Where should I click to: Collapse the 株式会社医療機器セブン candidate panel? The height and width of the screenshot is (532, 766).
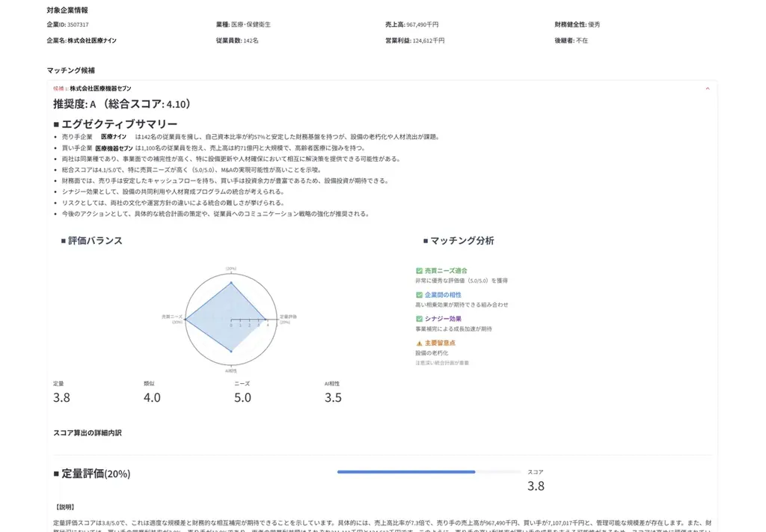(707, 88)
